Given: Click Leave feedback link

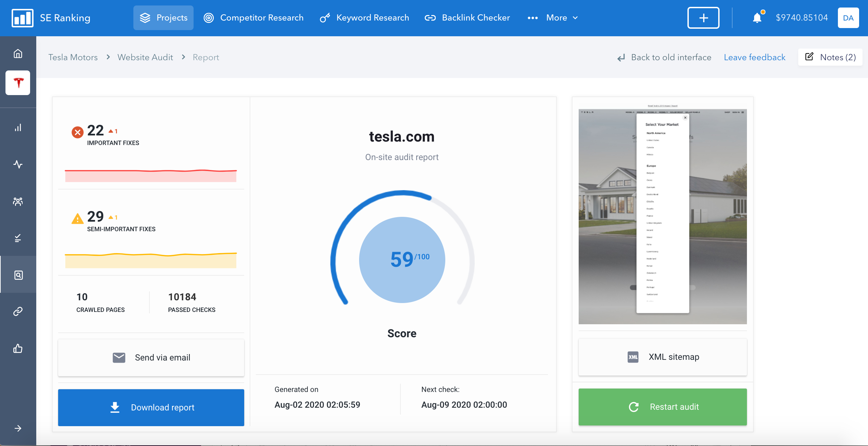Looking at the screenshot, I should click(x=754, y=57).
